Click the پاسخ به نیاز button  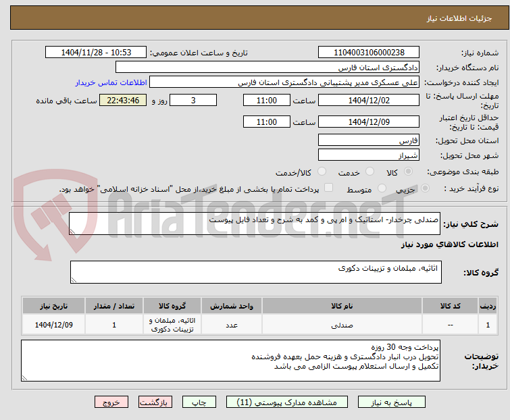(x=391, y=402)
